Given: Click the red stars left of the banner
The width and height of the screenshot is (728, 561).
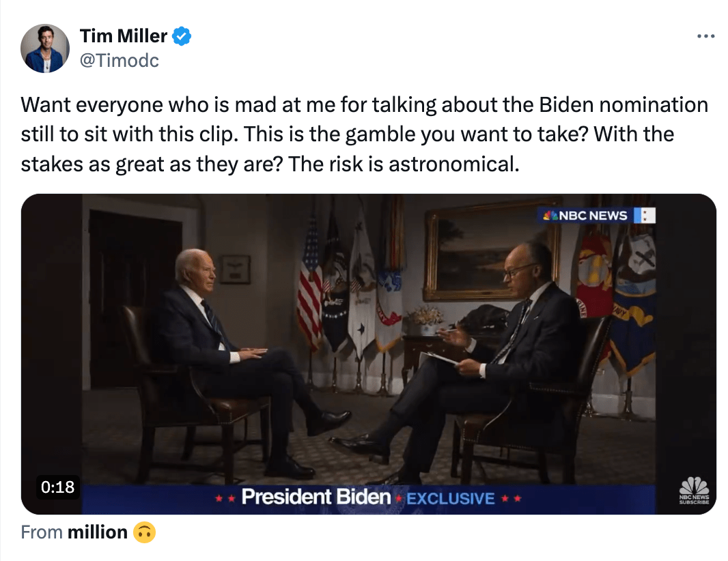Looking at the screenshot, I should [x=225, y=499].
